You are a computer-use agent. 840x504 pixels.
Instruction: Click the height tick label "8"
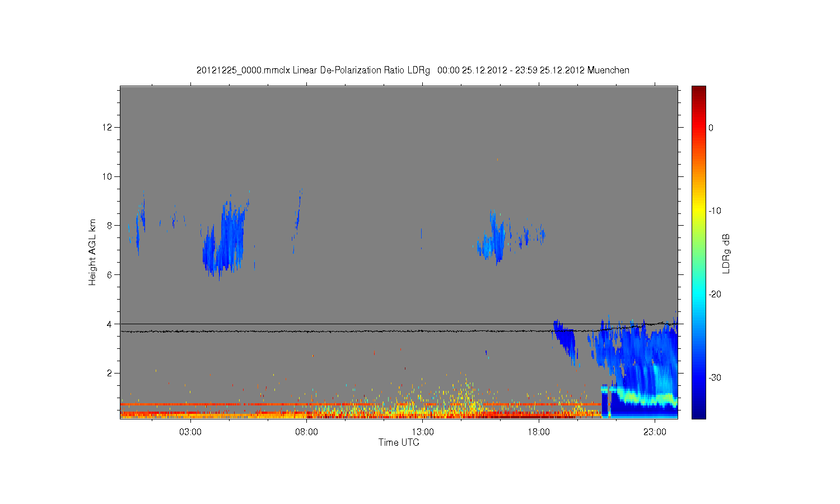pyautogui.click(x=110, y=226)
